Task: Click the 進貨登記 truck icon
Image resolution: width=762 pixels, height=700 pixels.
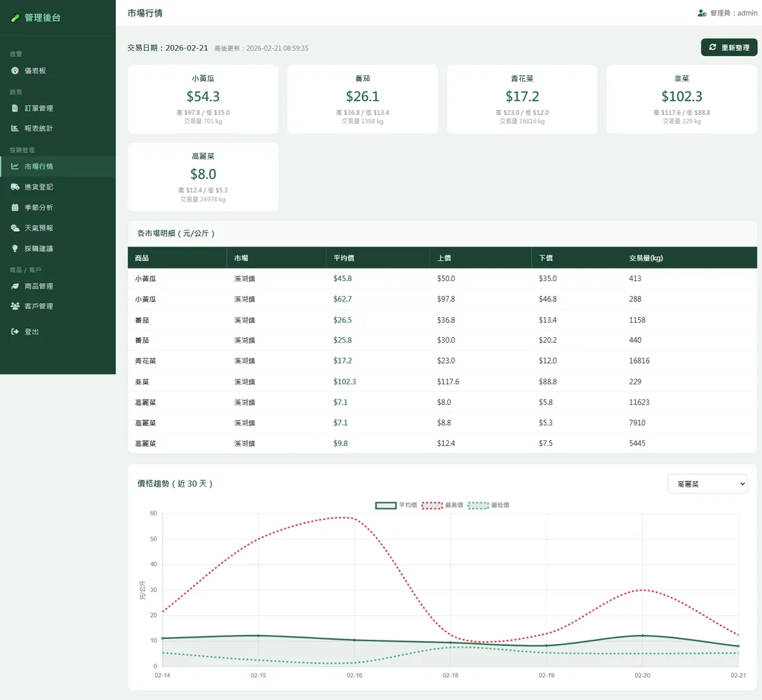Action: [15, 186]
